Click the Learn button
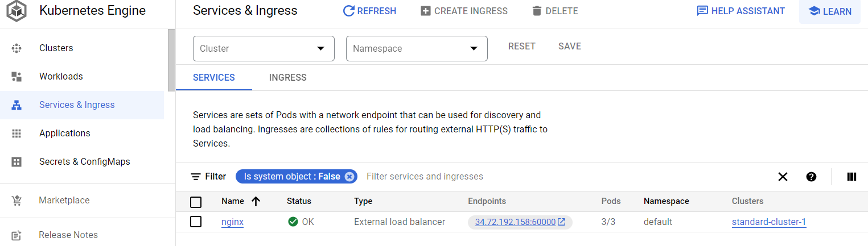Viewport: 868px width, 246px height. 830,11
